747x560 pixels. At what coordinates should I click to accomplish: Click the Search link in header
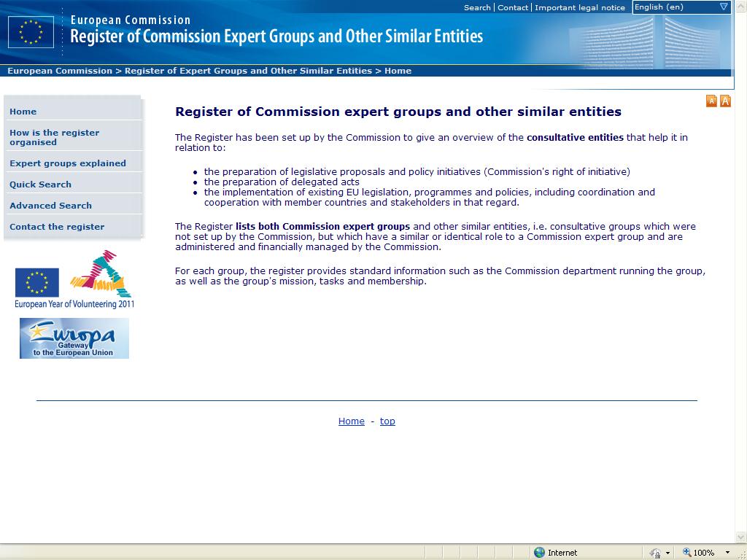click(x=477, y=7)
